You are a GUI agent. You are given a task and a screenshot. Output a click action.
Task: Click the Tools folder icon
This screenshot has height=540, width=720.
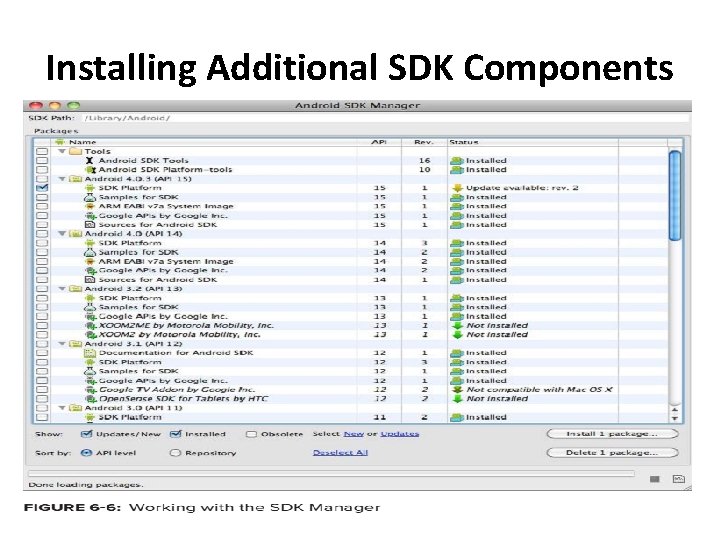[x=75, y=152]
